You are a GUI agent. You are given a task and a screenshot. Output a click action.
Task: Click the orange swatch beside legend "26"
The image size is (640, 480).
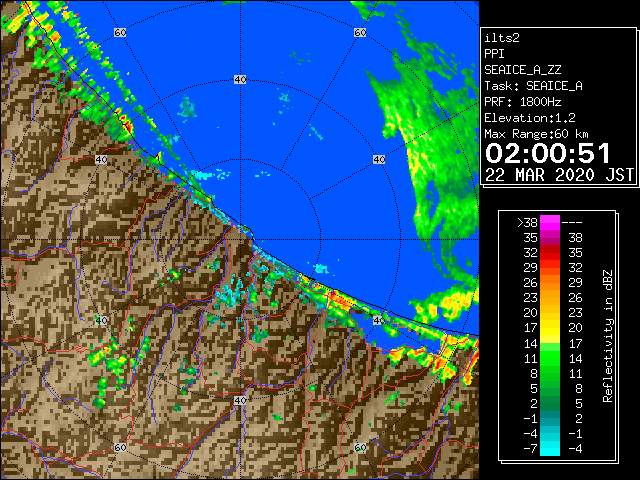pyautogui.click(x=550, y=283)
